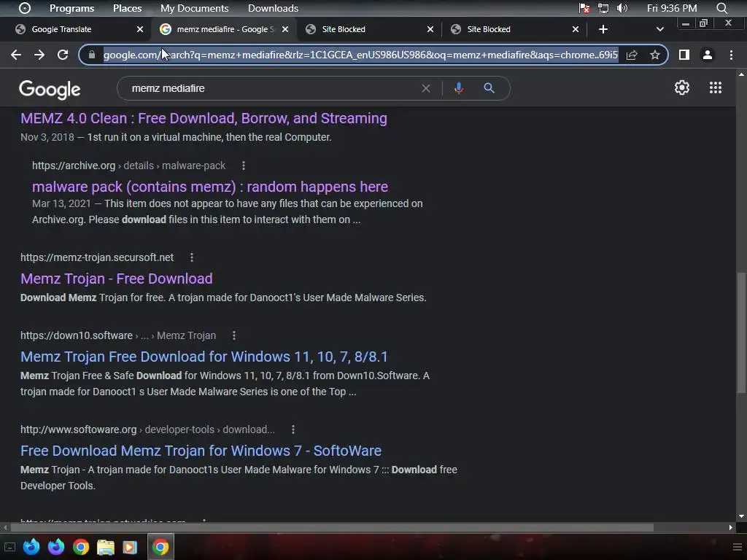747x560 pixels.
Task: Open the tab search dropdown arrow
Action: pos(659,29)
